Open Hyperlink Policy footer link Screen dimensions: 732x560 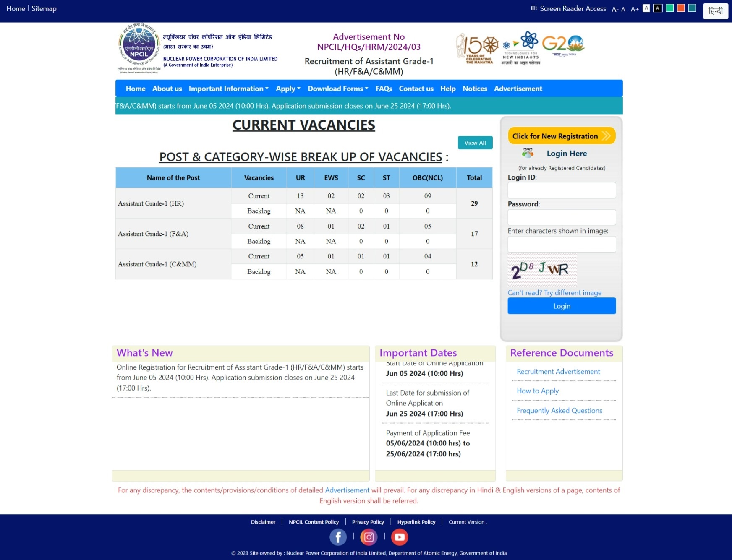pyautogui.click(x=416, y=522)
